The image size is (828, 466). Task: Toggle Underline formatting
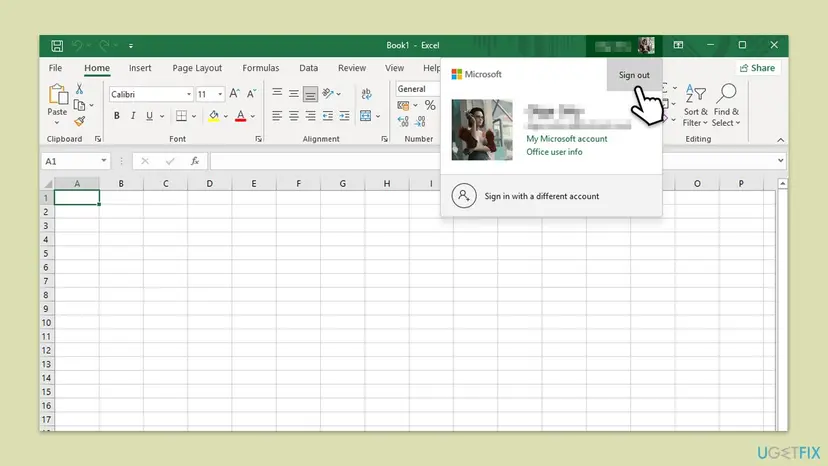tap(149, 116)
